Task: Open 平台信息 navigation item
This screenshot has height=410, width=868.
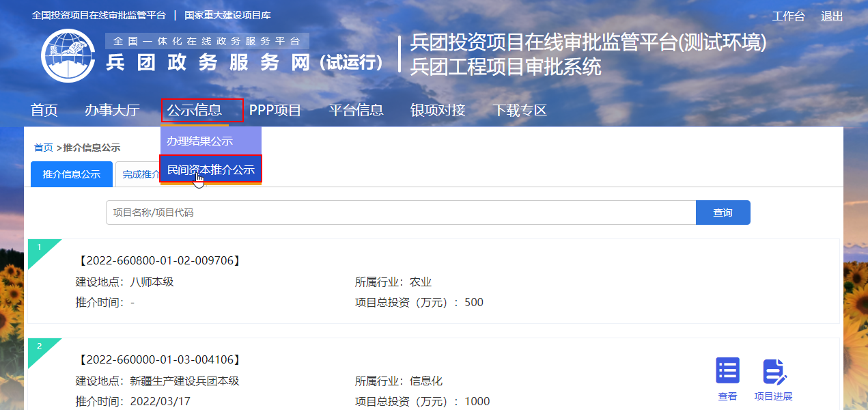Action: (x=356, y=110)
